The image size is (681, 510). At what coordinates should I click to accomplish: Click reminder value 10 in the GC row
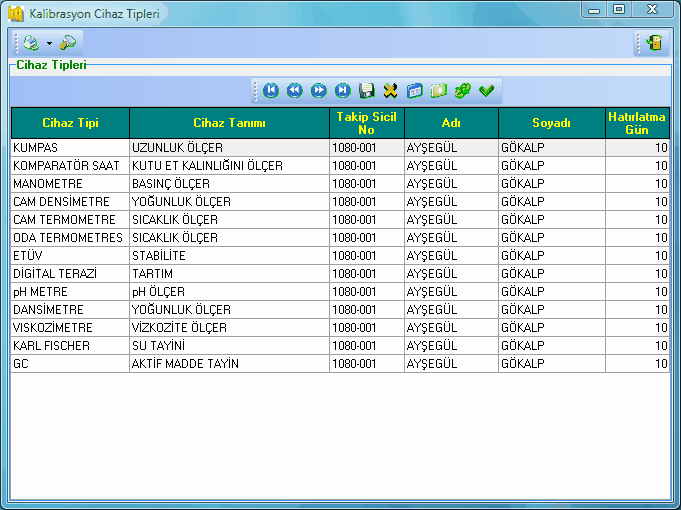coord(637,364)
